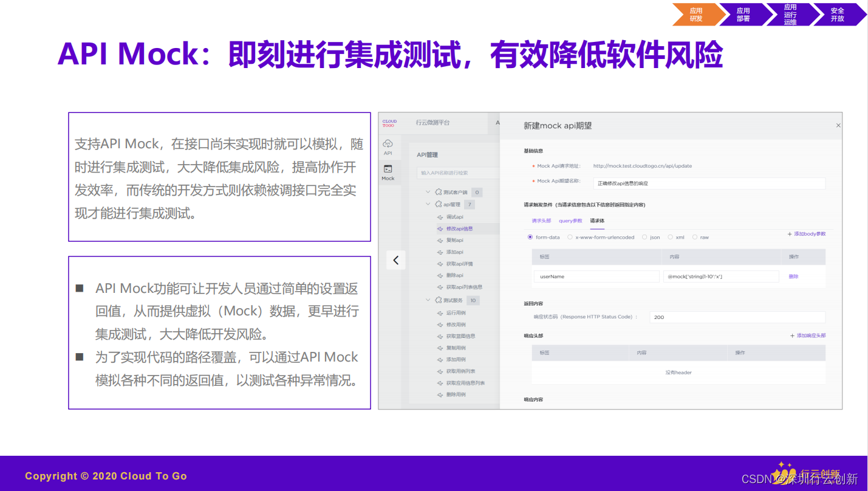Select 获取api详情 in the tree
This screenshot has height=491, width=868.
point(459,264)
